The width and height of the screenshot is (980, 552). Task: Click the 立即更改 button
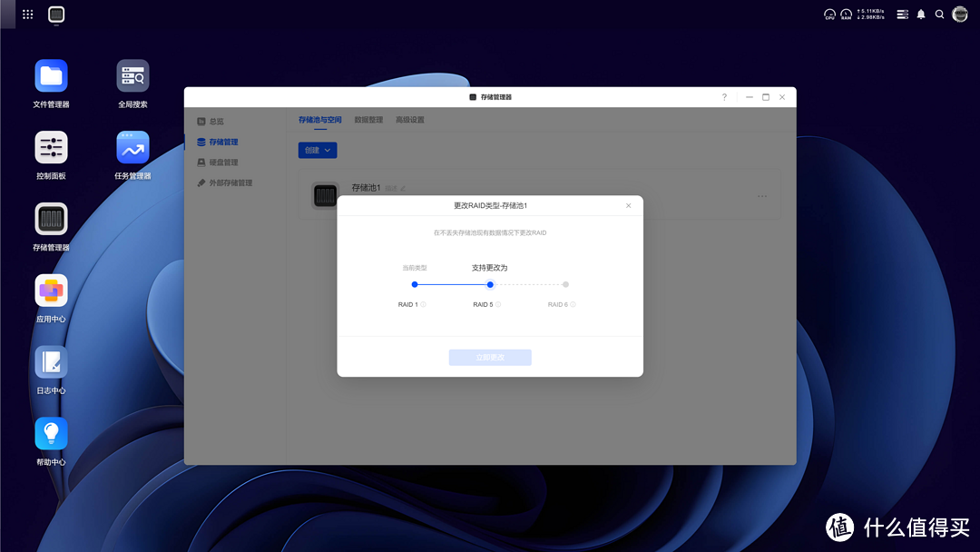(490, 358)
